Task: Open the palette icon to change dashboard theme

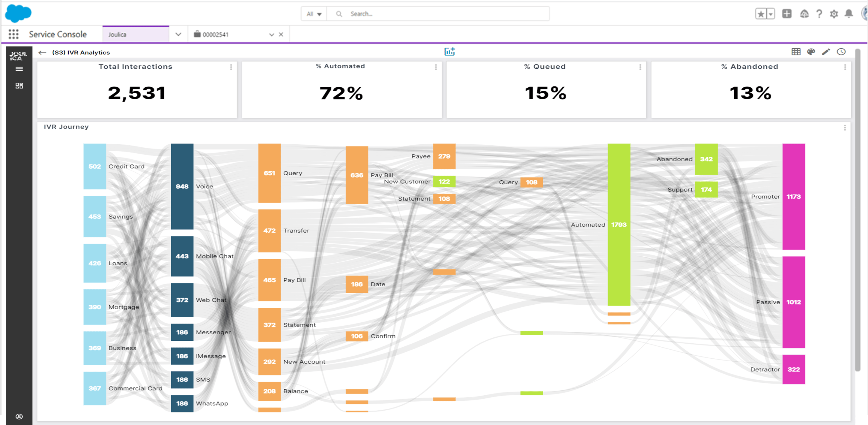Action: (x=811, y=52)
